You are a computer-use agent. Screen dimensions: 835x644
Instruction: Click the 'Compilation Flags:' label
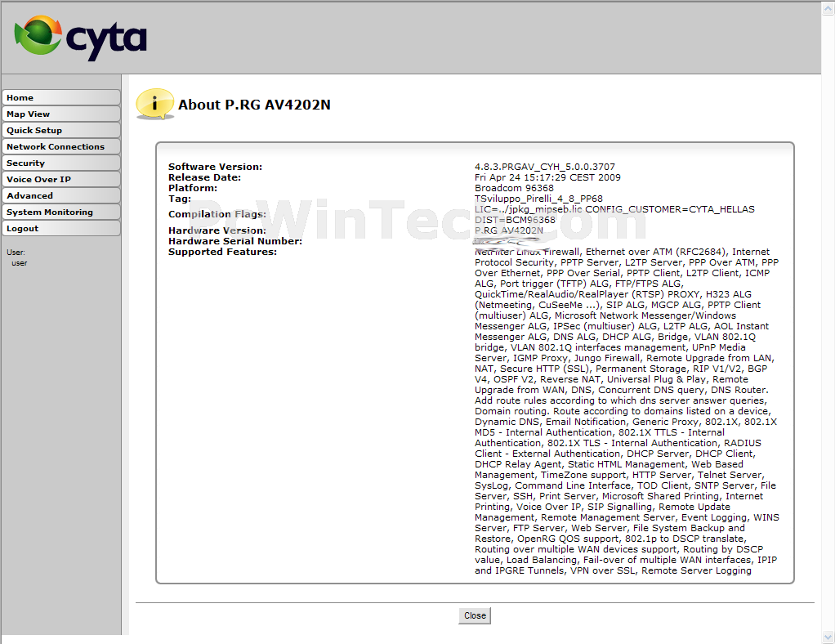(x=217, y=214)
